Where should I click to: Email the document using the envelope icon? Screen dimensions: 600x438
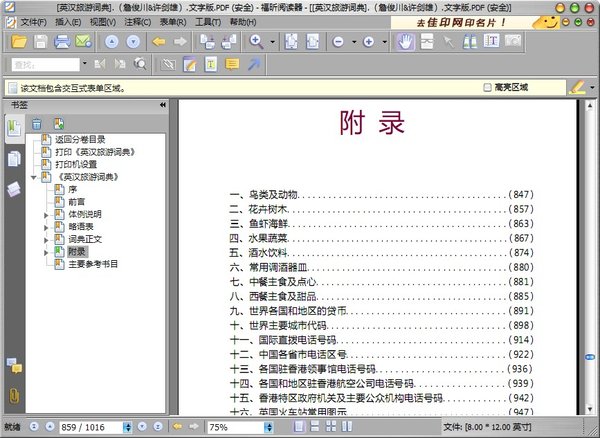click(x=83, y=41)
